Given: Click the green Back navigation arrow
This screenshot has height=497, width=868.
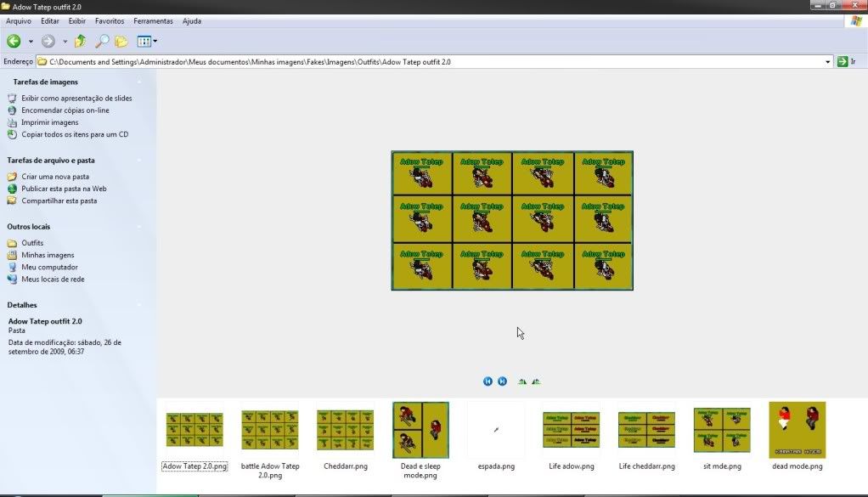Looking at the screenshot, I should 14,41.
